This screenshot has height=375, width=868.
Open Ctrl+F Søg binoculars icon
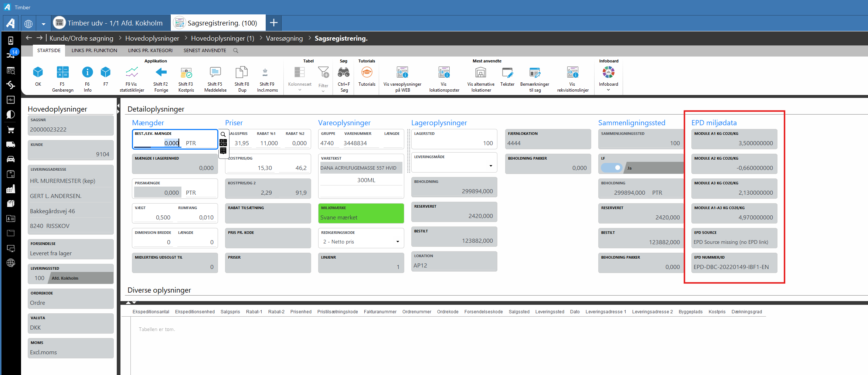[344, 72]
